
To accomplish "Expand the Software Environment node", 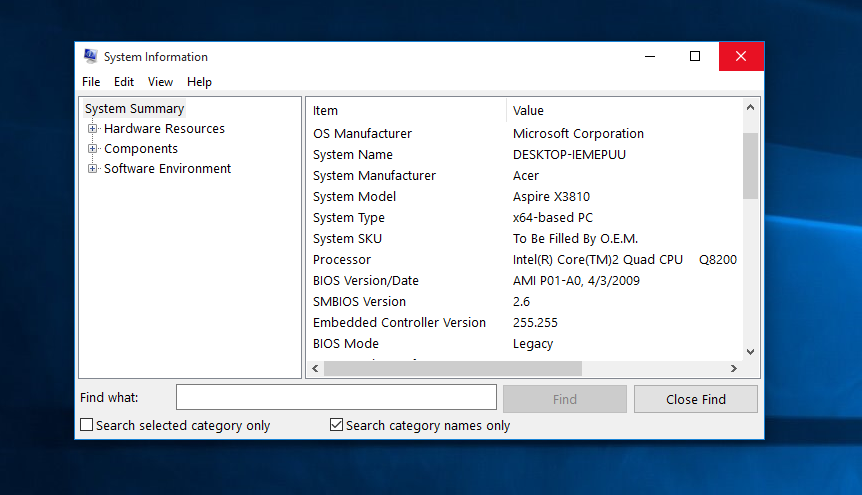I will 92,168.
